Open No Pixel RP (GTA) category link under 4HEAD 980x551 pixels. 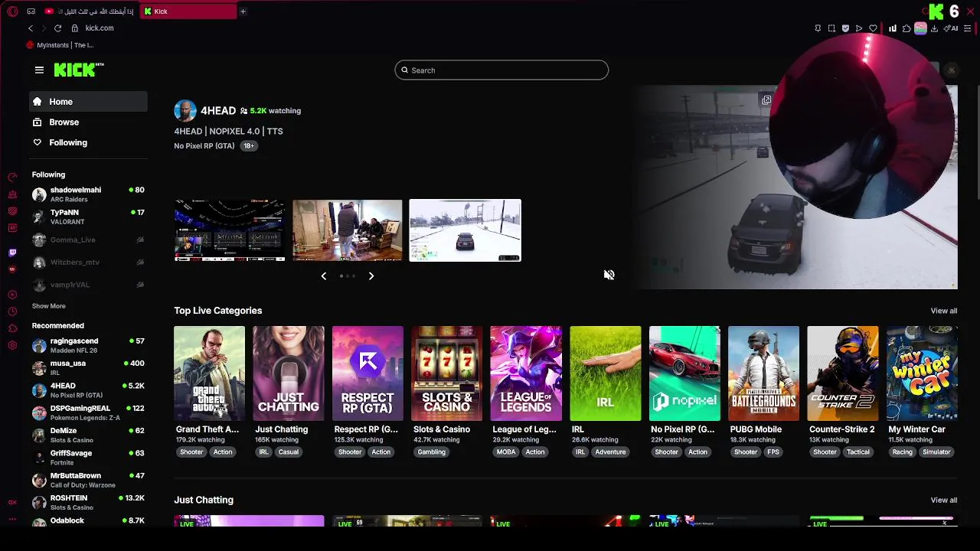(204, 145)
